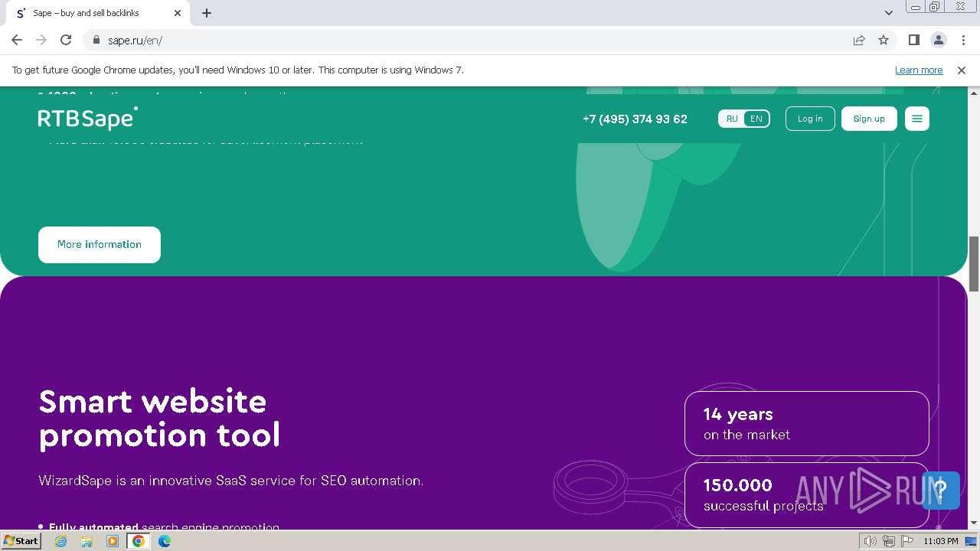Click the address bar URL
Image resolution: width=980 pixels, height=551 pixels.
coord(135,40)
